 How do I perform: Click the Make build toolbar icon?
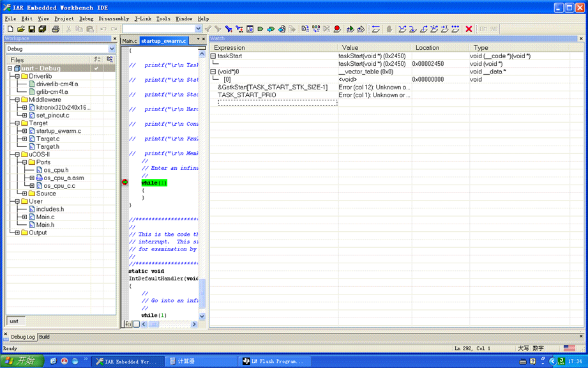click(x=316, y=29)
